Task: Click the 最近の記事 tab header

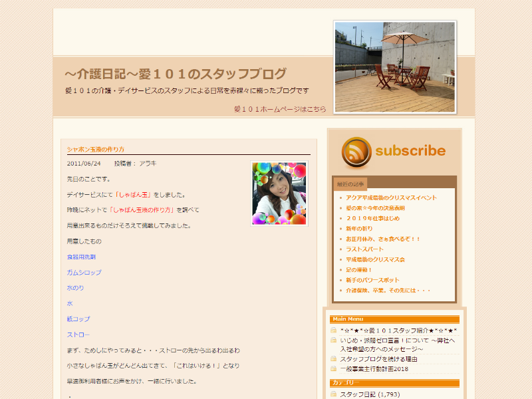Action: point(350,184)
